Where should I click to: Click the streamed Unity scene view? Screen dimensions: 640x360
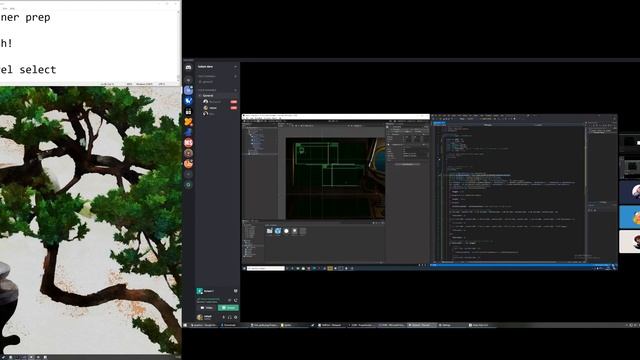click(x=335, y=178)
